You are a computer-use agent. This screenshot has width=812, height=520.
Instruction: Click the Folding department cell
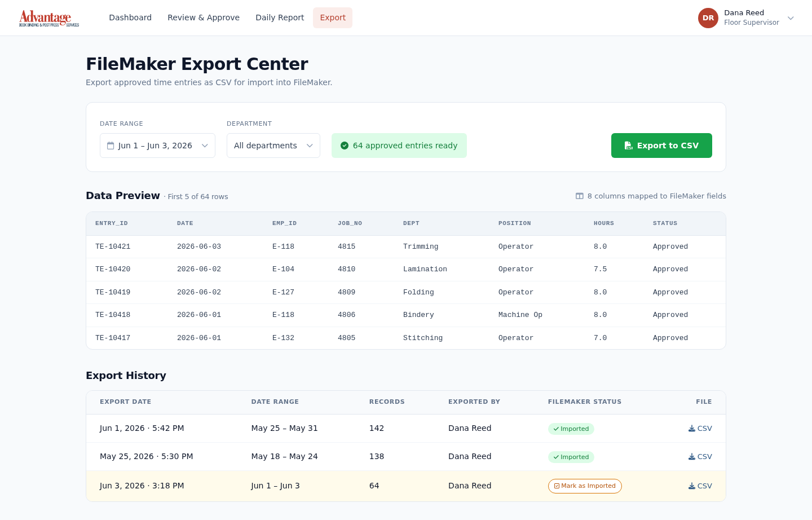(418, 292)
